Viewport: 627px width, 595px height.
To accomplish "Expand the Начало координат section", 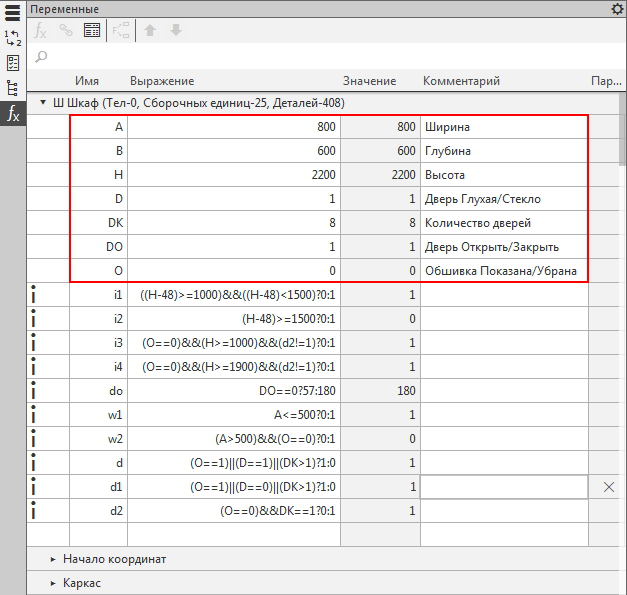I will coord(53,559).
